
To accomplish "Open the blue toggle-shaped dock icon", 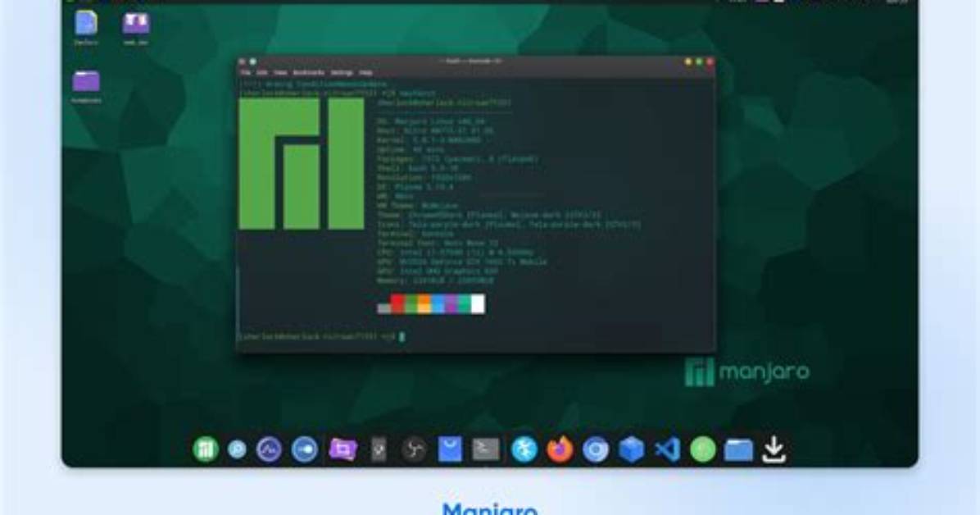I will pyautogui.click(x=304, y=449).
